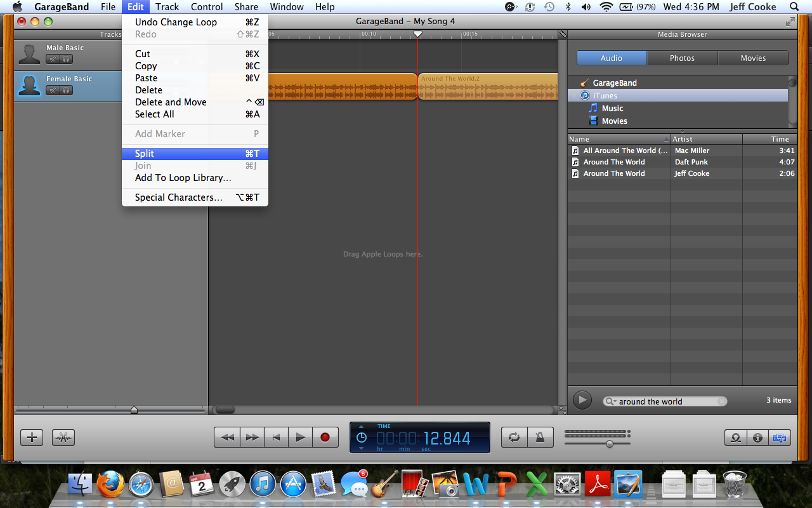Viewport: 812px width, 508px height.
Task: Click the Male Basic track silhouette icon
Action: coord(29,55)
